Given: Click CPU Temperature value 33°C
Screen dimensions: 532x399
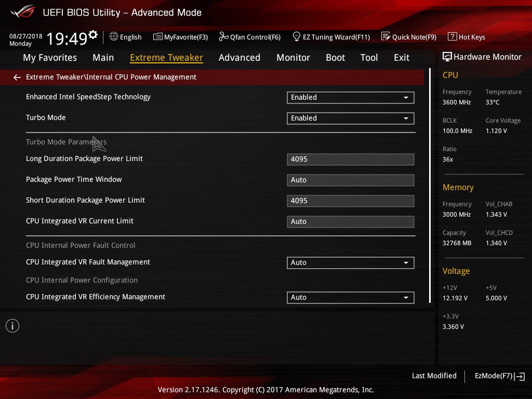Looking at the screenshot, I should tap(493, 102).
